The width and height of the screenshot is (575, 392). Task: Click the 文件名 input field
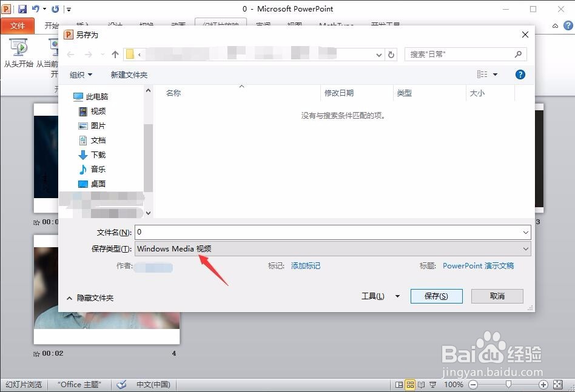[333, 232]
